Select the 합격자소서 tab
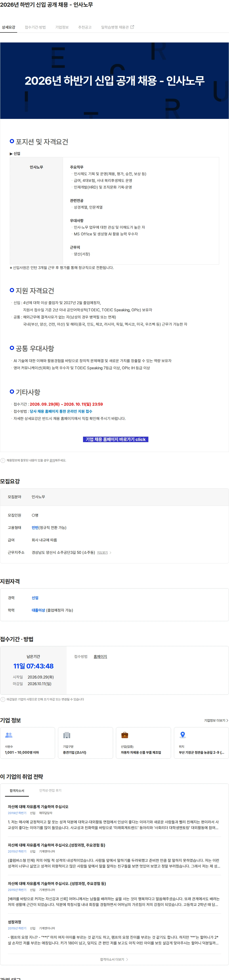The height and width of the screenshot is (980, 229). [x=17, y=791]
